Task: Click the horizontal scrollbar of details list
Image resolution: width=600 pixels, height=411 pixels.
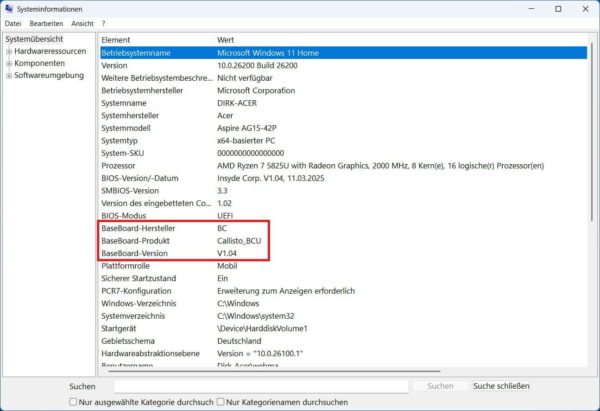Action: click(x=274, y=371)
